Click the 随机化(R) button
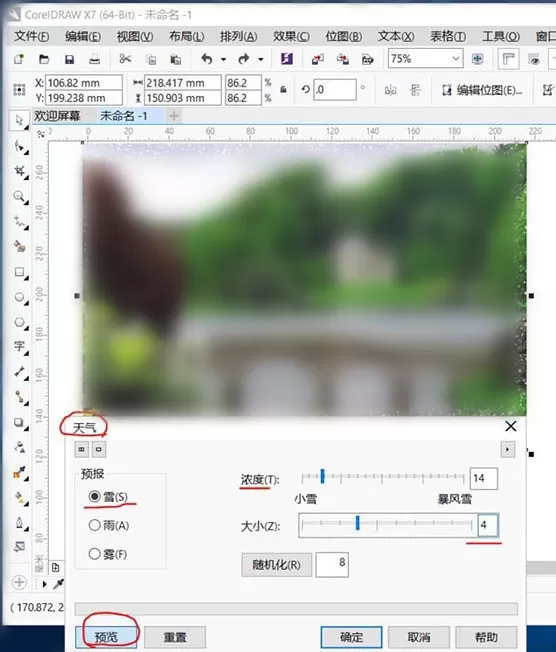556x652 pixels. tap(276, 565)
